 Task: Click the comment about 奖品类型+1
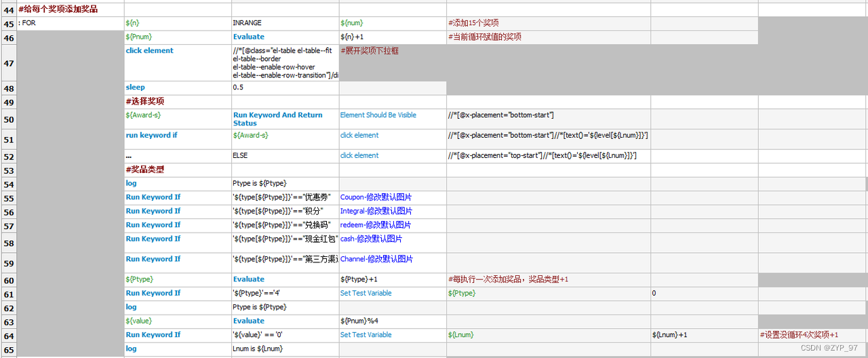548,279
